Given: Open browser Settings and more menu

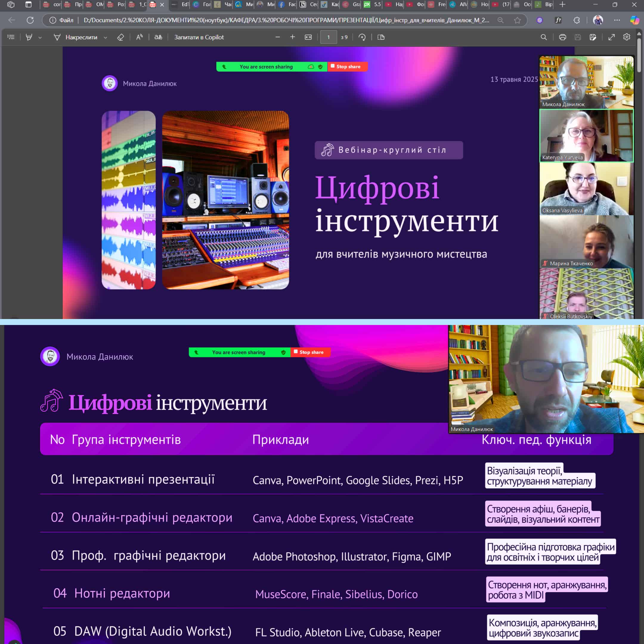Looking at the screenshot, I should (x=617, y=20).
